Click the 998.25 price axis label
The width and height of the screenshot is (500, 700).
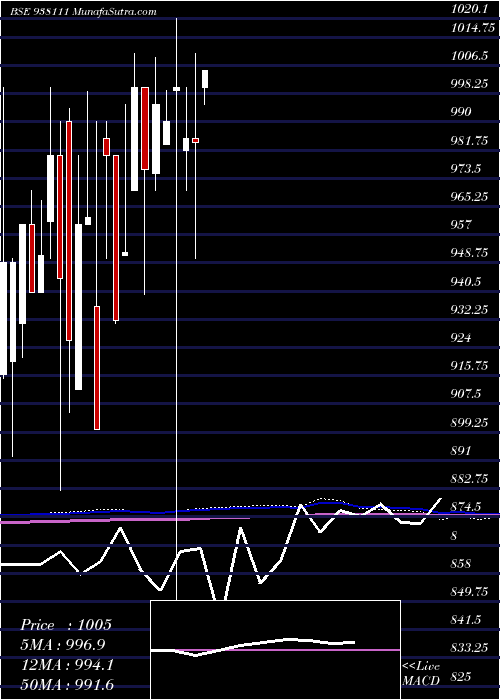[x=469, y=83]
